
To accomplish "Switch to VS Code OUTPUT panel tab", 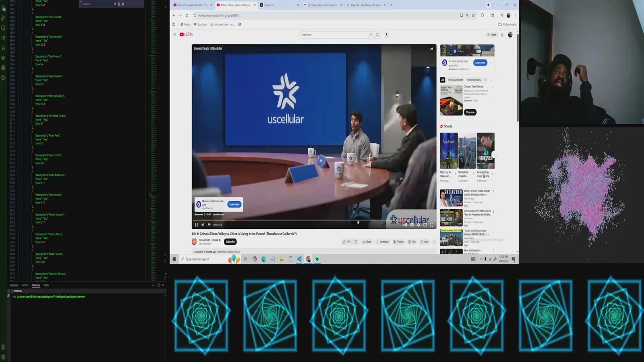I will pos(25,285).
